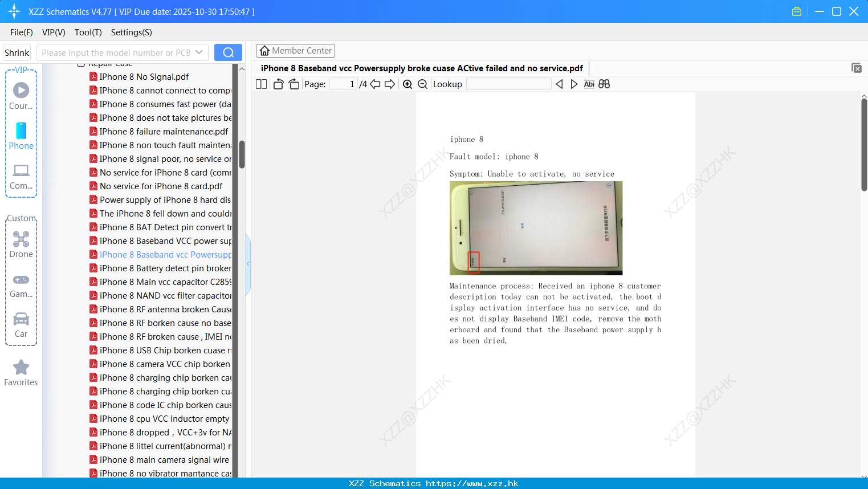Select highlighted iPhone 8 Baseband vcc Powersupply file
The image size is (868, 489).
pos(161,255)
